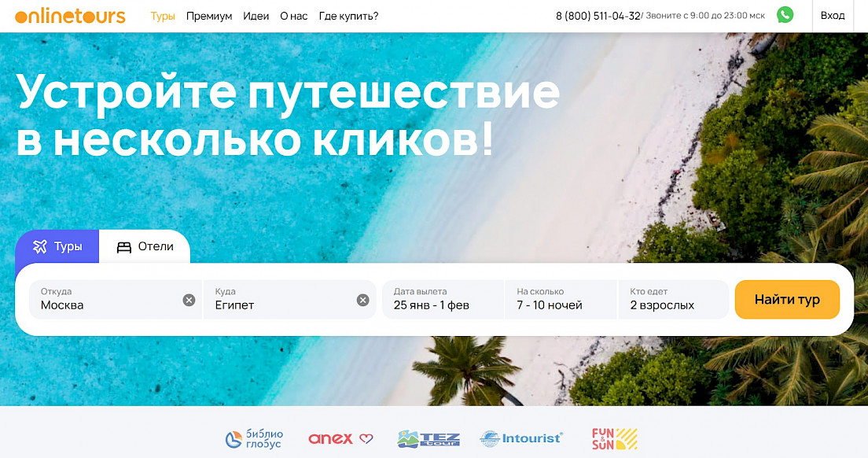The width and height of the screenshot is (868, 458).
Task: Click the onlinetours logo
Action: [70, 16]
